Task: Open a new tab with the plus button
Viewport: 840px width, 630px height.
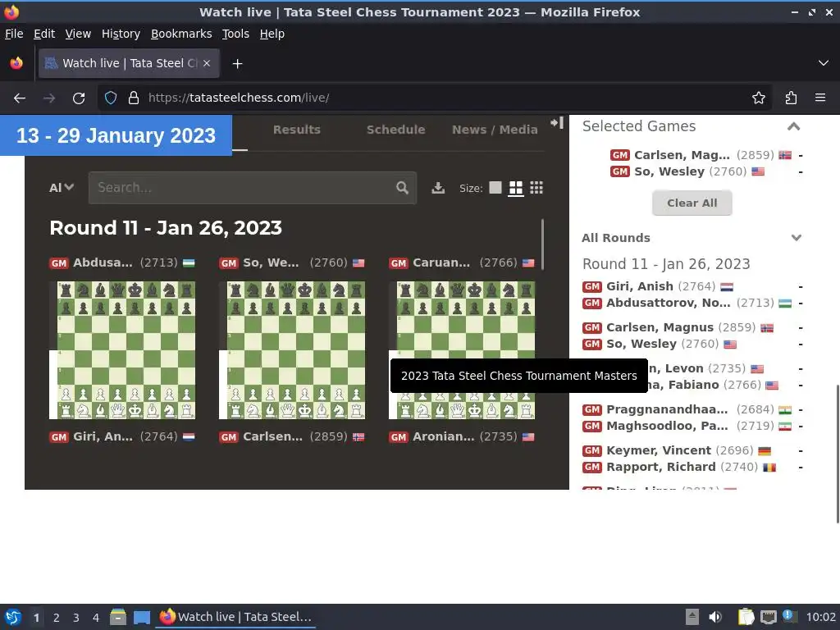Action: (237, 64)
